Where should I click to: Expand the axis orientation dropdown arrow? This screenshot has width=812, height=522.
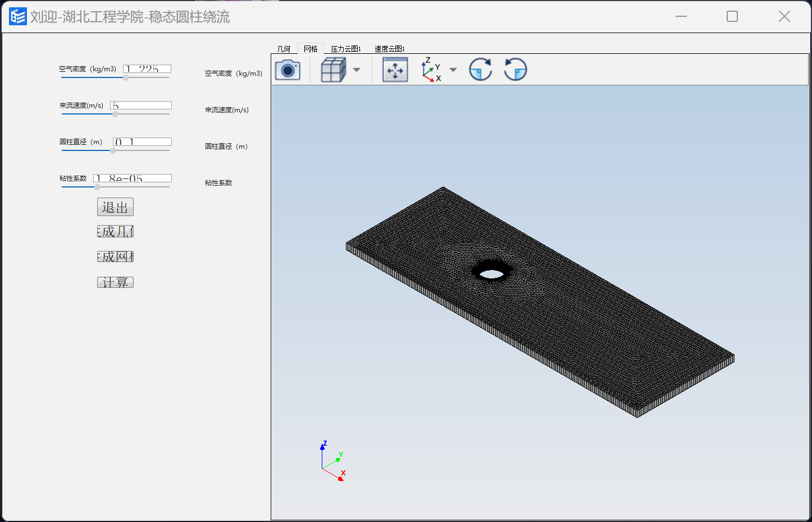click(453, 70)
